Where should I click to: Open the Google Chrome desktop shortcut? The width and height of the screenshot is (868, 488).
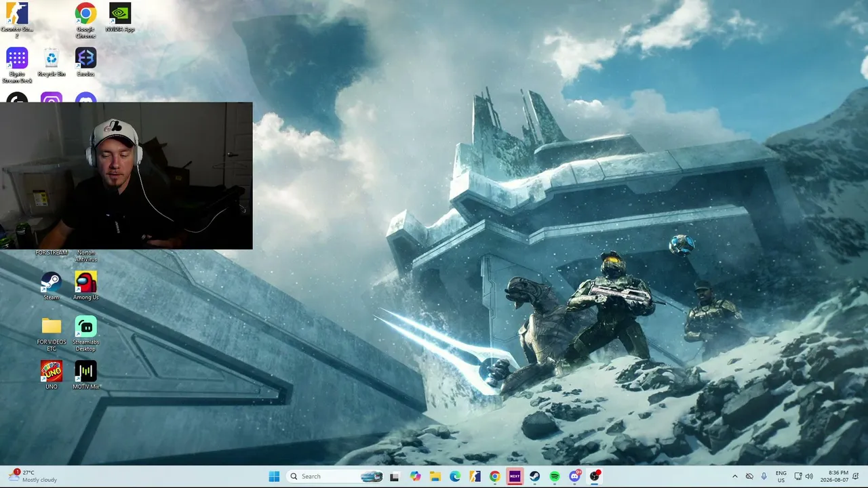(x=85, y=20)
